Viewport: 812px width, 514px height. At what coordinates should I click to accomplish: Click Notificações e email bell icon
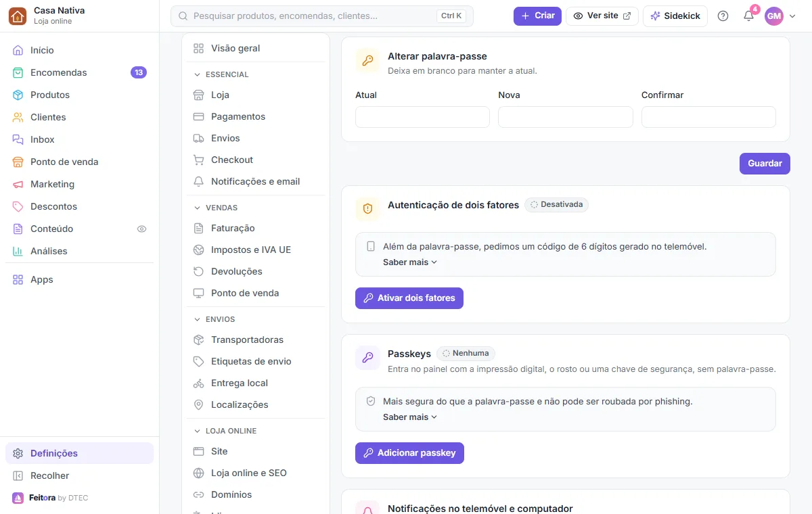tap(198, 181)
